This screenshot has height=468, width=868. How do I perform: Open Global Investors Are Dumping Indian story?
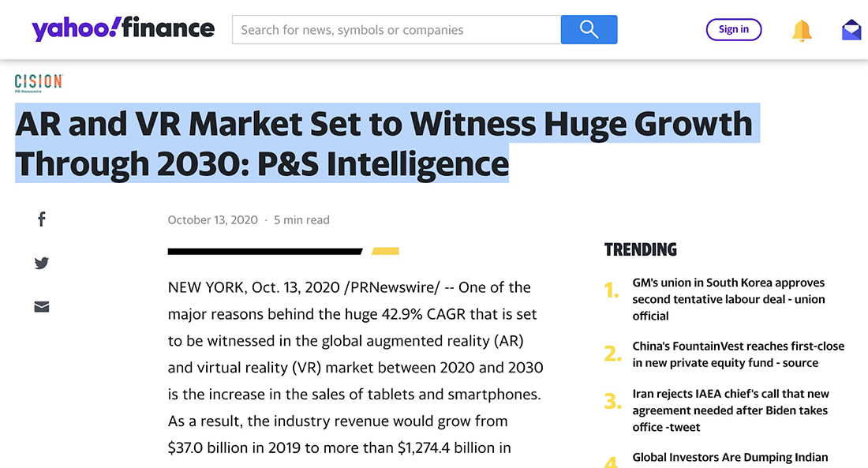coord(730,457)
